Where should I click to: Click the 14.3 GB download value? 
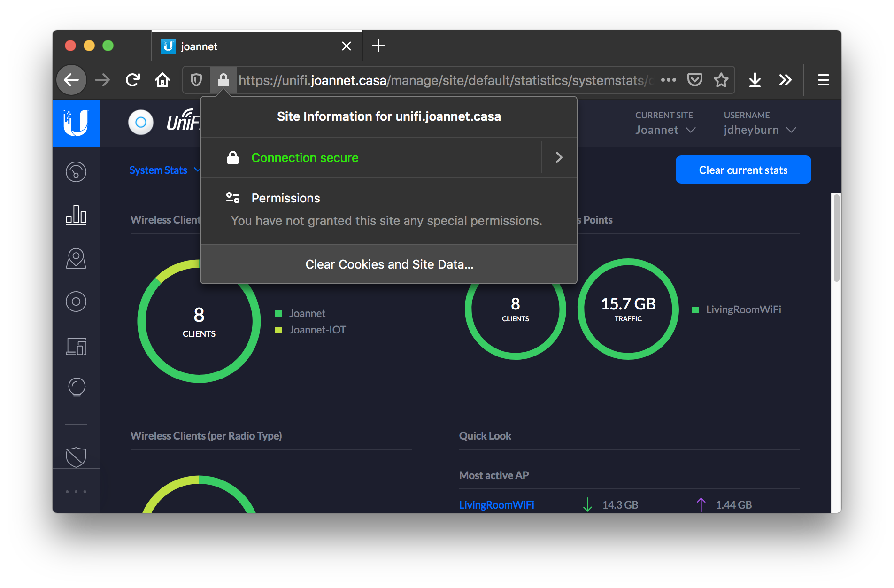[620, 505]
